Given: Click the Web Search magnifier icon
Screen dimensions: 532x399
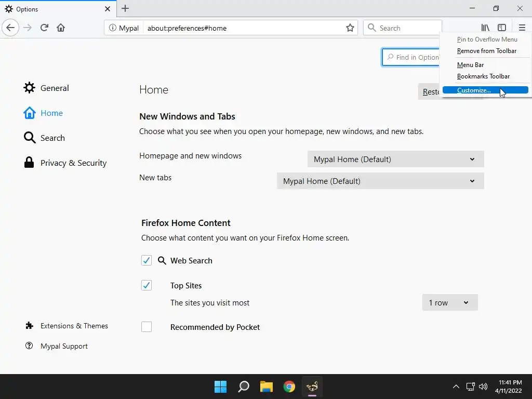Looking at the screenshot, I should click(x=162, y=261).
